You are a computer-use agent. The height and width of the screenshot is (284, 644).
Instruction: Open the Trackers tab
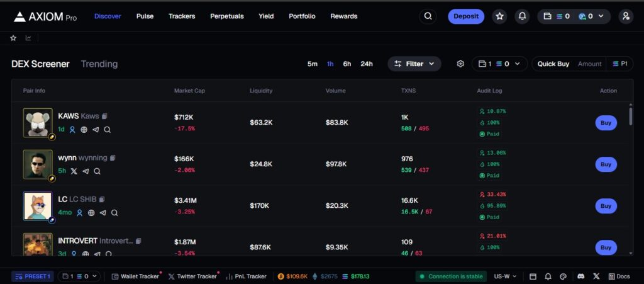pos(182,16)
